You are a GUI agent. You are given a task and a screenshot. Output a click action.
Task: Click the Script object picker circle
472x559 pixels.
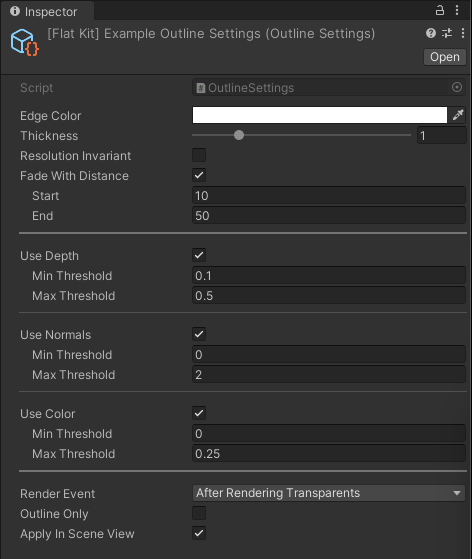click(x=457, y=87)
